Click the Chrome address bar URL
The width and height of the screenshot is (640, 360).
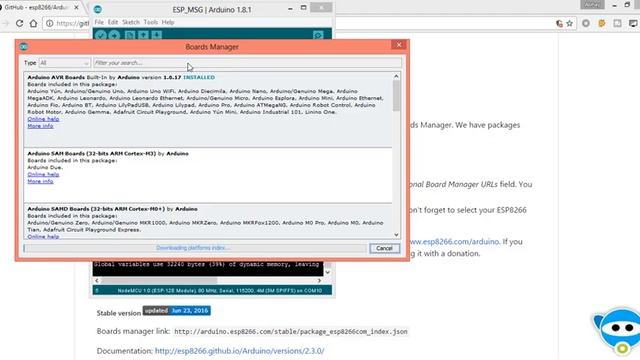(72, 24)
